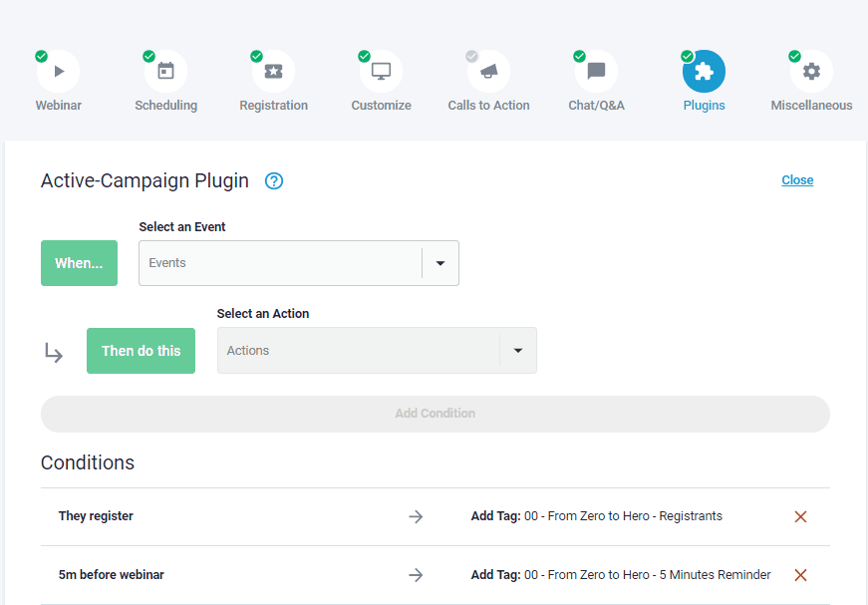Click the green checkmark on Registration step
The width and height of the screenshot is (868, 605).
click(256, 56)
